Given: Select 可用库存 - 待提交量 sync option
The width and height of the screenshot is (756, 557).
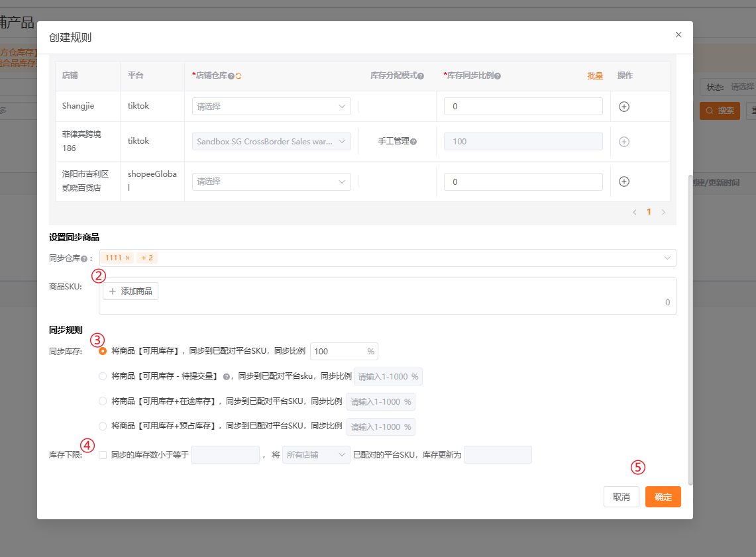Looking at the screenshot, I should point(103,376).
